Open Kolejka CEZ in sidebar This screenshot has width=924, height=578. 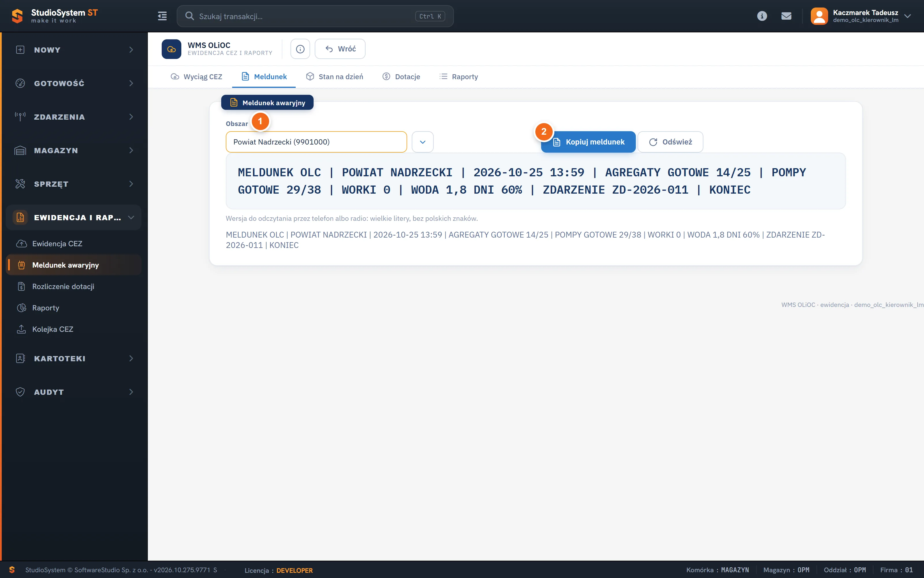74,329
